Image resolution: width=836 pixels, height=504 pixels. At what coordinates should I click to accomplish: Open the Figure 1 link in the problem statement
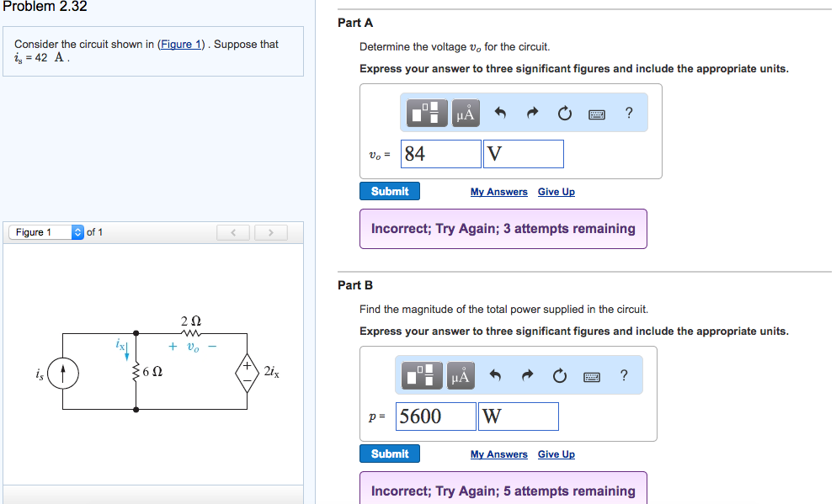pyautogui.click(x=180, y=44)
